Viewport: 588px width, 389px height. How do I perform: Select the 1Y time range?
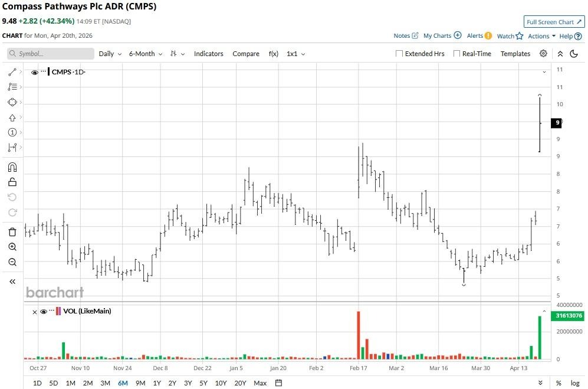point(157,383)
